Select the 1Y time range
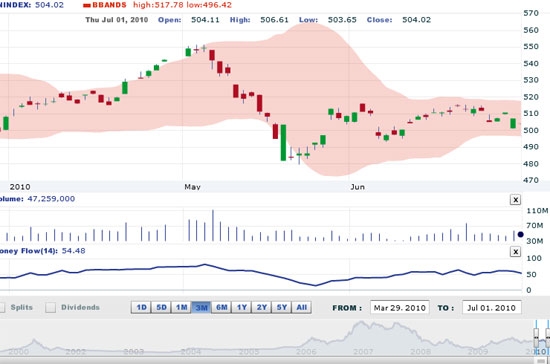 (242, 308)
